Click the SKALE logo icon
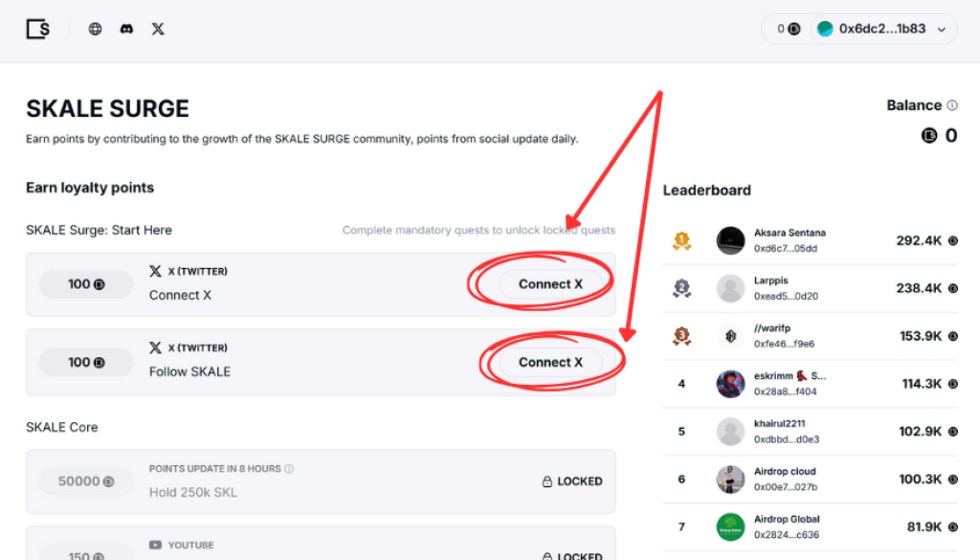Viewport: 980px width, 560px height. tap(38, 29)
